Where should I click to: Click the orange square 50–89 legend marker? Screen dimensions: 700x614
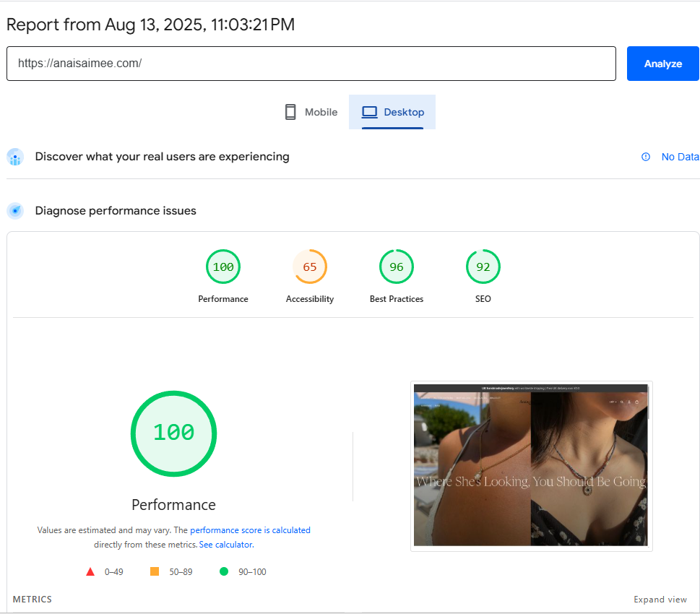pyautogui.click(x=154, y=572)
